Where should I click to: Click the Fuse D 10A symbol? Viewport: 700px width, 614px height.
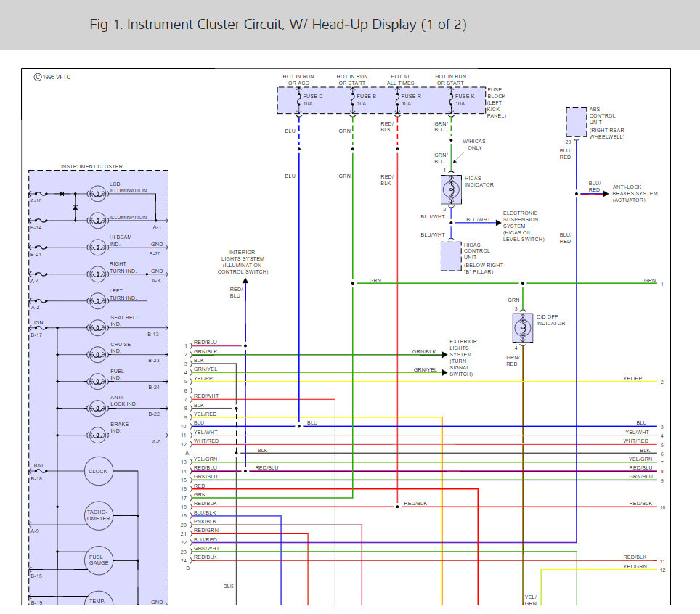[299, 100]
